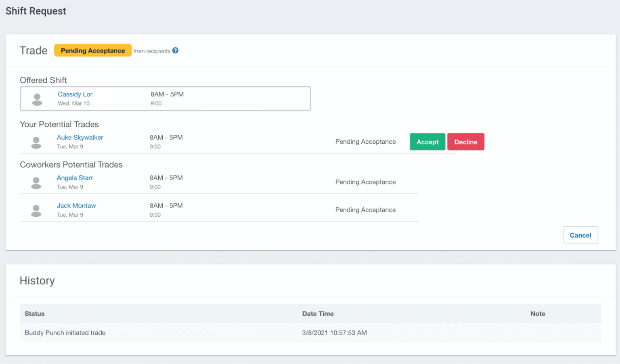Click Jack Montaw's avatar icon

36,210
